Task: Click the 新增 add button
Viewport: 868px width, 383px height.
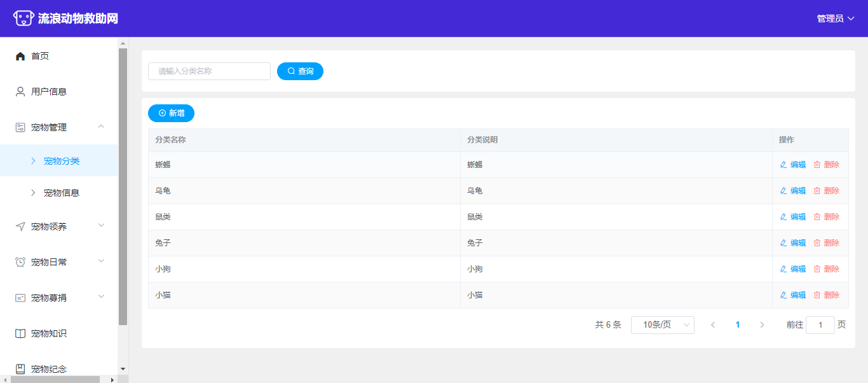Action: click(171, 113)
